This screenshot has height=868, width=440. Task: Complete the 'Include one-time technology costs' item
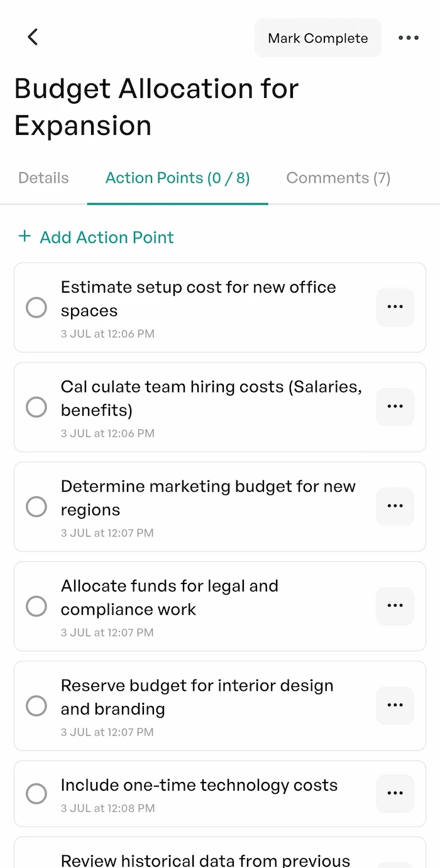tap(36, 793)
